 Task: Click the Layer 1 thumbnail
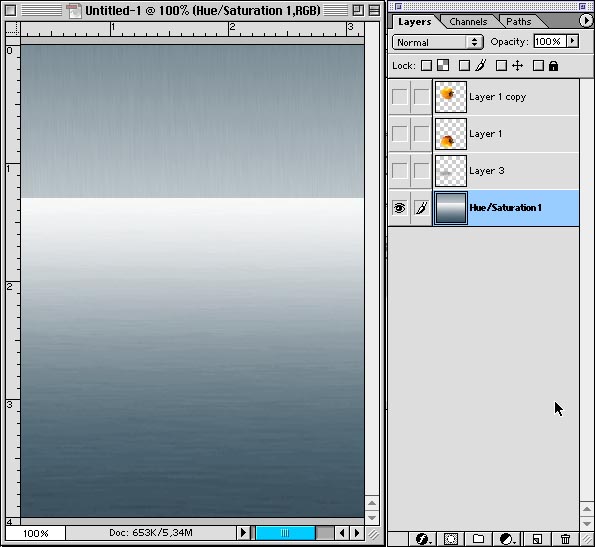450,134
